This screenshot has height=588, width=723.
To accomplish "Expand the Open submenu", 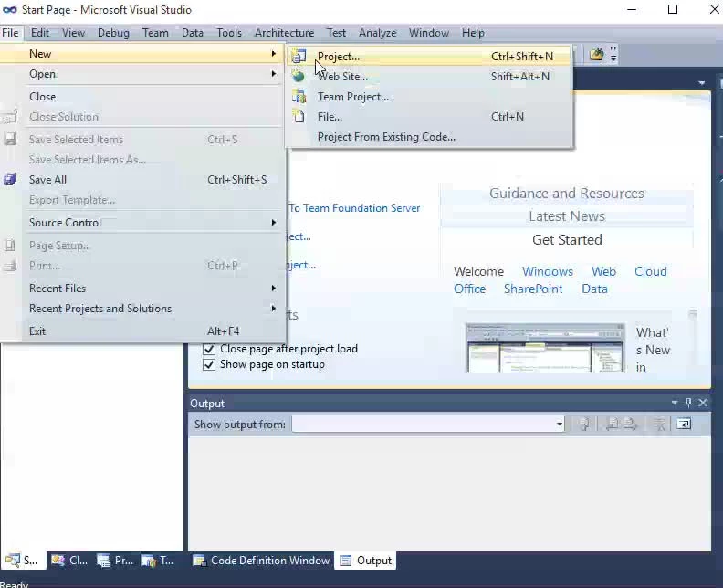I will pos(274,74).
